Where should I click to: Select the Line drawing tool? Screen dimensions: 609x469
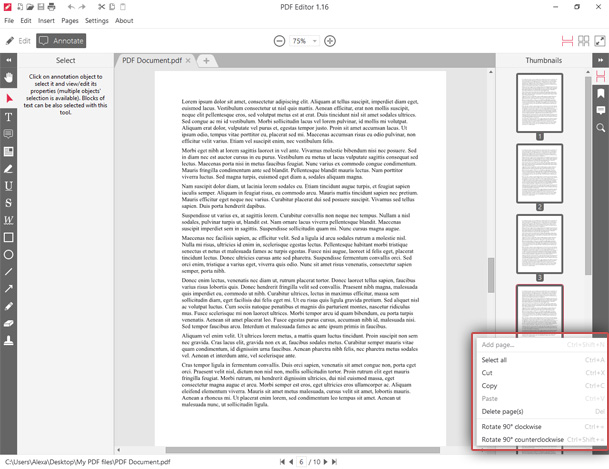click(x=9, y=271)
